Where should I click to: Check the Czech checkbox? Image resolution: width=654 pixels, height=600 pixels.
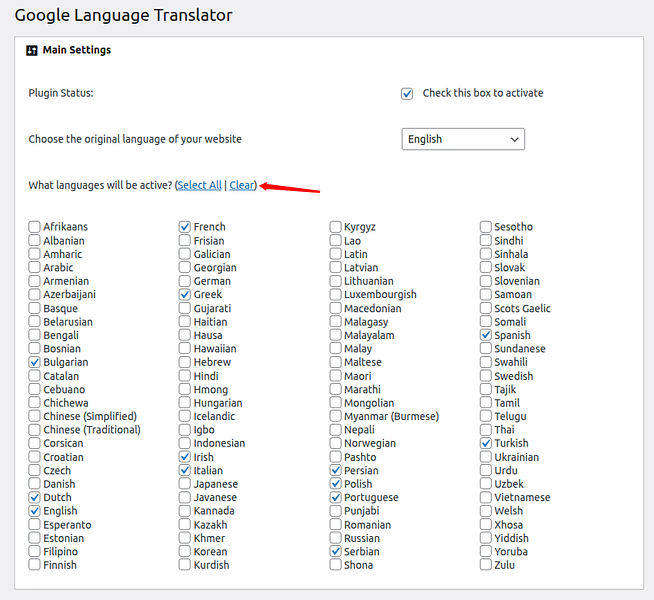click(x=34, y=470)
